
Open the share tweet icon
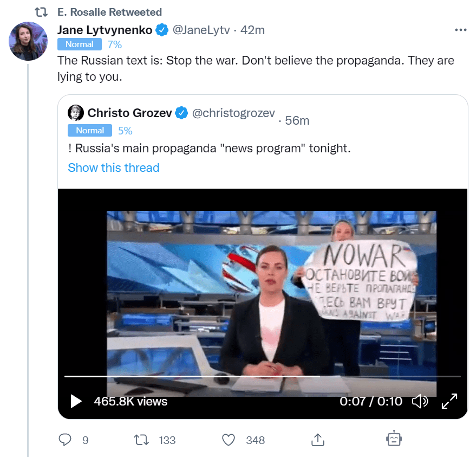(x=318, y=440)
